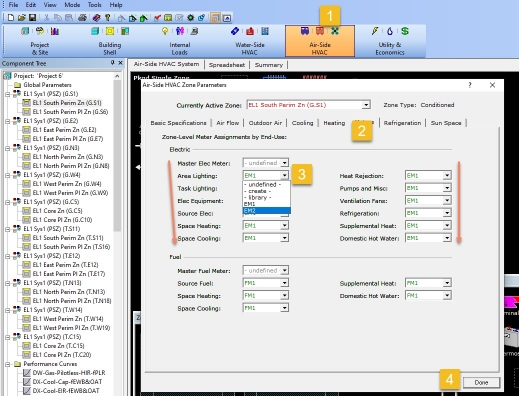Select EL1 South Perim Pl Zn (G.S6)
This screenshot has height=396, width=519.
70,112
